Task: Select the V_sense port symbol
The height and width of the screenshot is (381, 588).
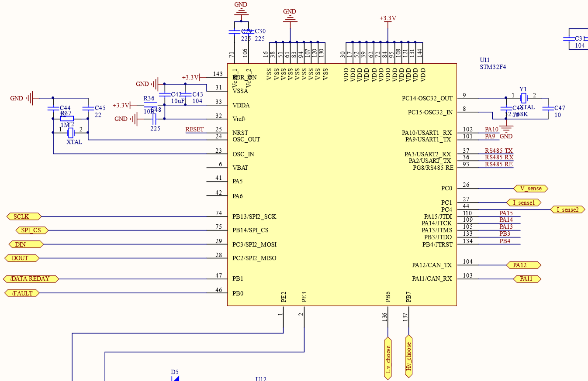Action: tap(531, 189)
